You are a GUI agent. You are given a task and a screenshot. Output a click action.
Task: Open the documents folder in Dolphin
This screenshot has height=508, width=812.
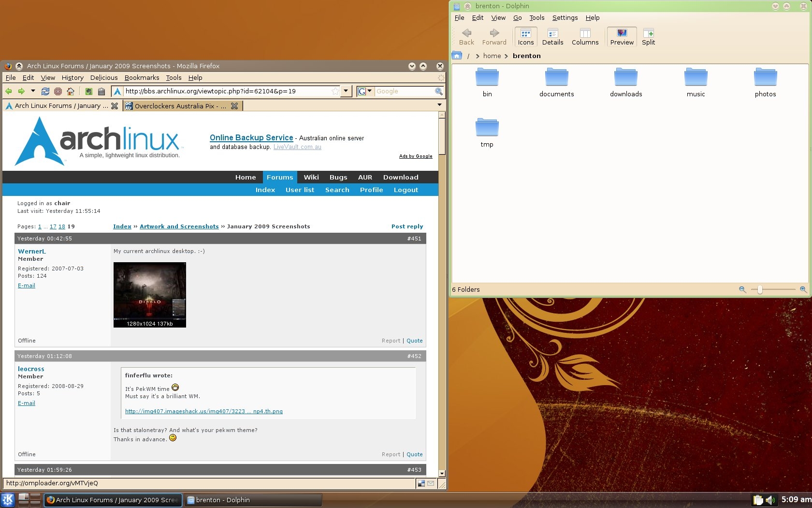[x=557, y=83]
